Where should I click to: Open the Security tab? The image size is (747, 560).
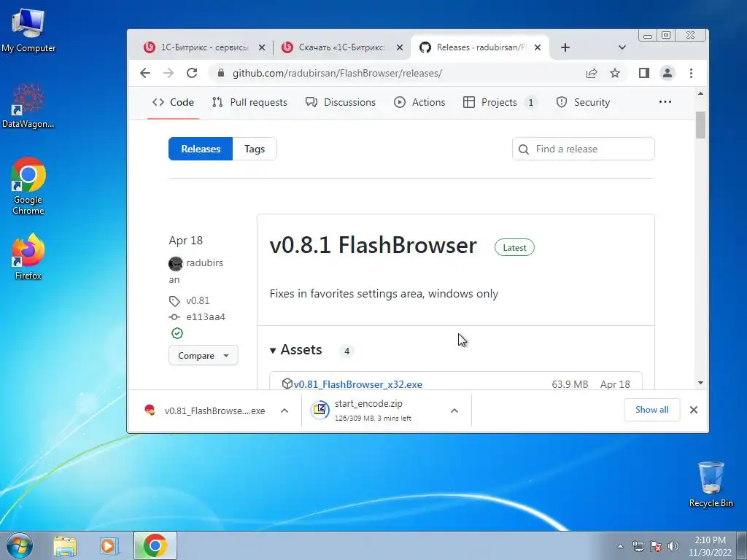point(583,102)
